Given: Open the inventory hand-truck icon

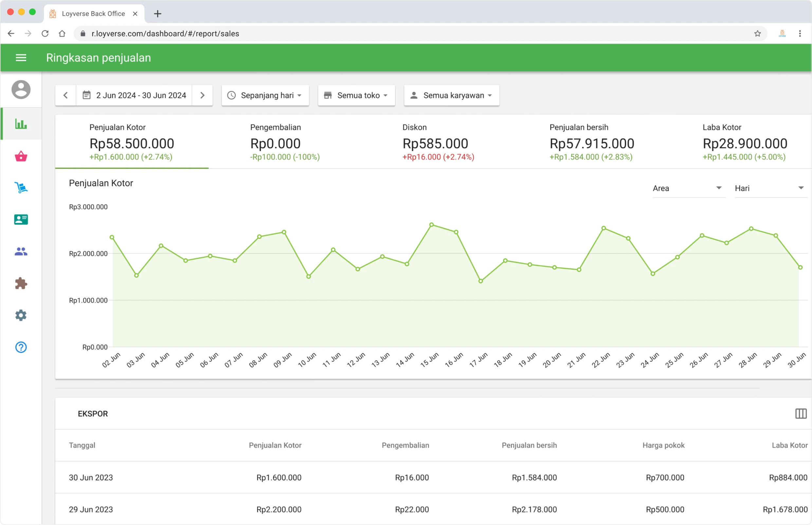Looking at the screenshot, I should tap(21, 188).
